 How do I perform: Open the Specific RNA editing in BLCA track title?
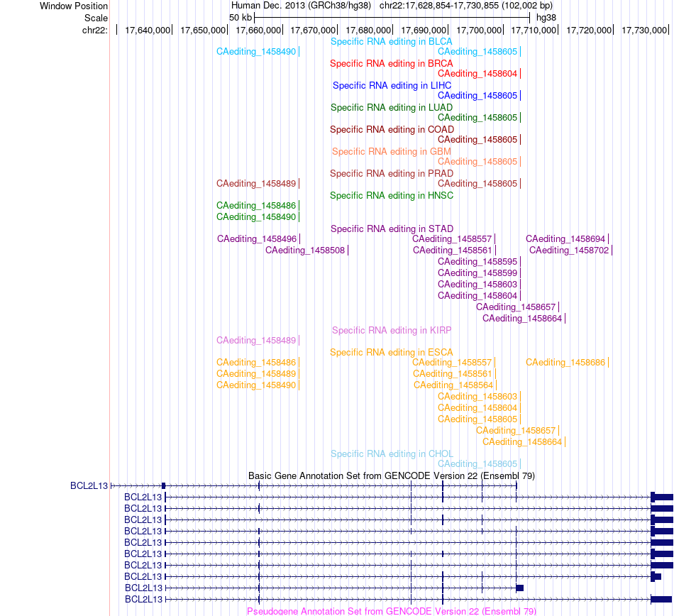pyautogui.click(x=391, y=42)
